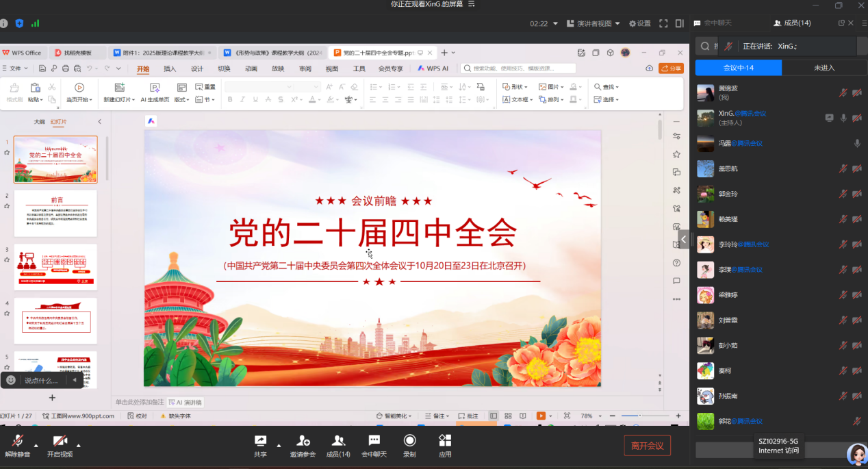Toggle microphone of 秦柯
868x469 pixels.
[x=843, y=371]
